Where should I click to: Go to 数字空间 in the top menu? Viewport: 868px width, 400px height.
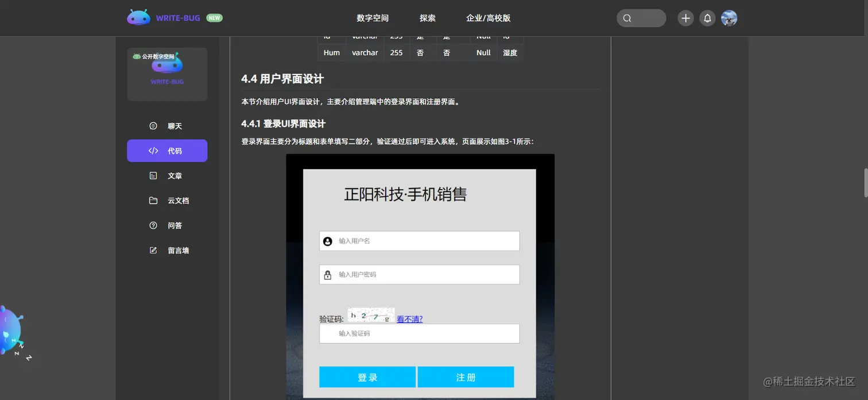(372, 18)
